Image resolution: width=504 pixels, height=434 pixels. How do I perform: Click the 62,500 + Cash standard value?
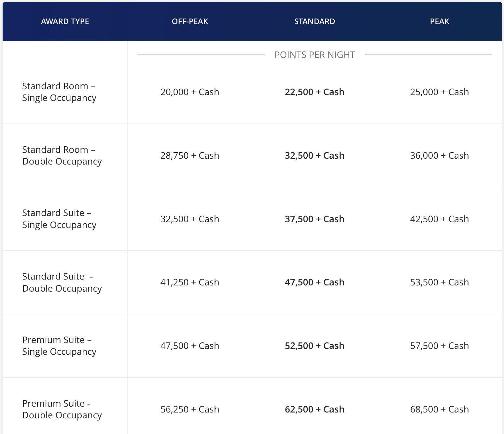[315, 409]
